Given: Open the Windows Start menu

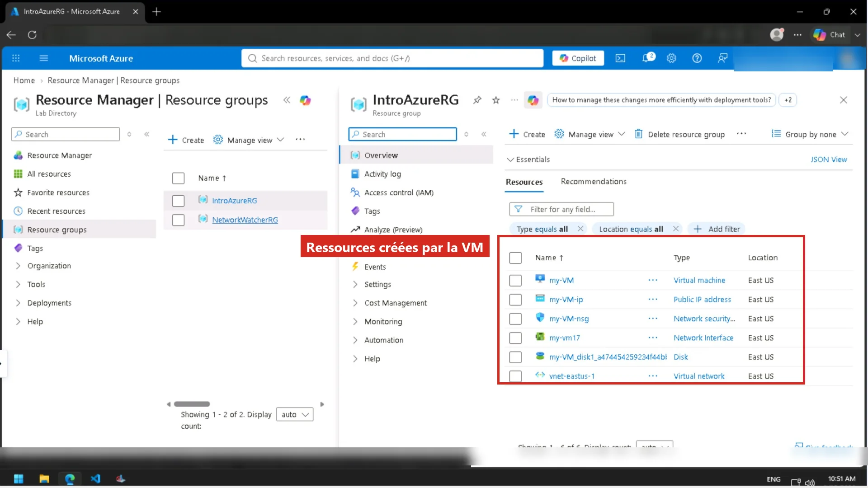Looking at the screenshot, I should pos(19,479).
